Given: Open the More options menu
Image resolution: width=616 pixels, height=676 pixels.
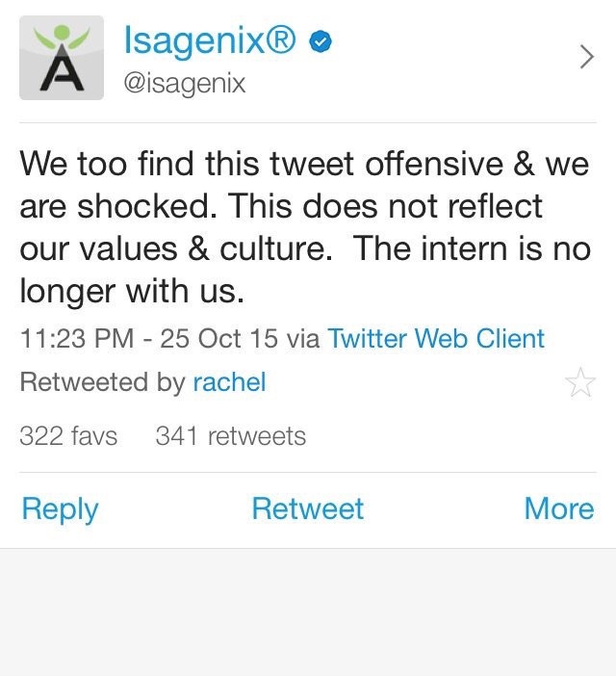Looking at the screenshot, I should tap(558, 508).
